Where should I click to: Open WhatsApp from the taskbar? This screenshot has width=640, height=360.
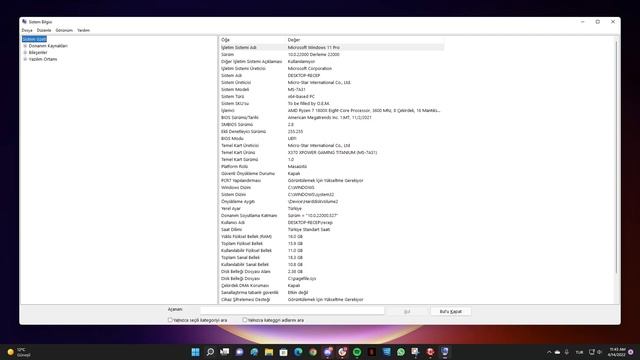click(x=401, y=352)
